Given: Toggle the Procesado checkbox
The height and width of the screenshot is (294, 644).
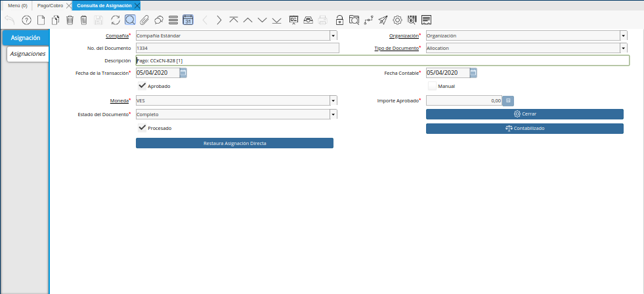Looking at the screenshot, I should 142,127.
